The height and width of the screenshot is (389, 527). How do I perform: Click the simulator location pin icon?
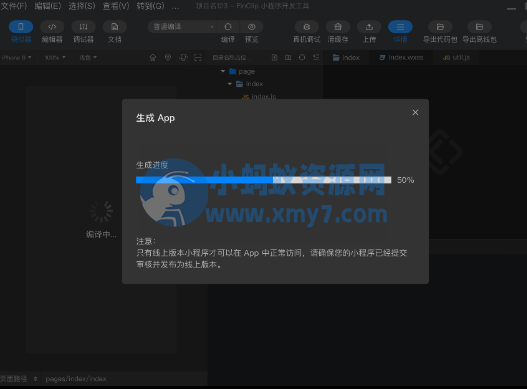point(168,57)
